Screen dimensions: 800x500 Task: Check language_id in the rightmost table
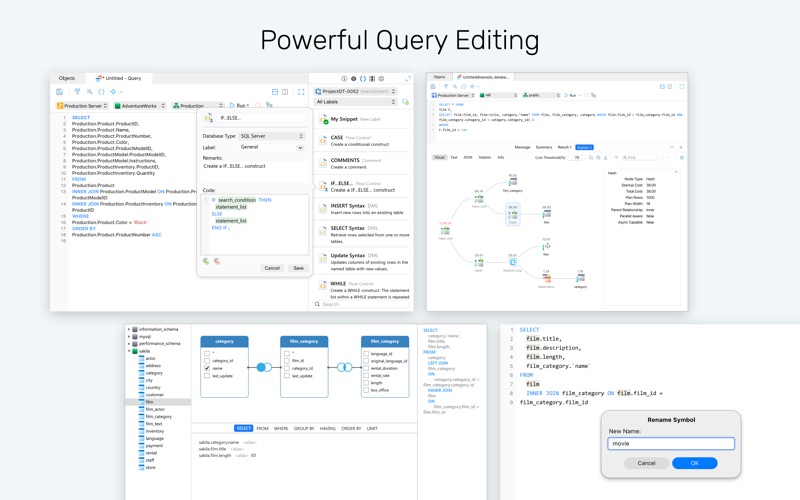(x=366, y=354)
